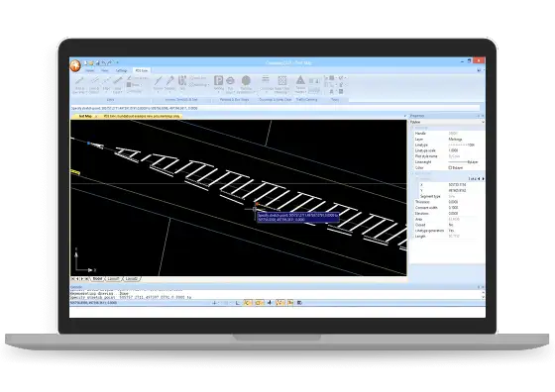Click the Model tab
Screen dimensions: 555x392
97,279
